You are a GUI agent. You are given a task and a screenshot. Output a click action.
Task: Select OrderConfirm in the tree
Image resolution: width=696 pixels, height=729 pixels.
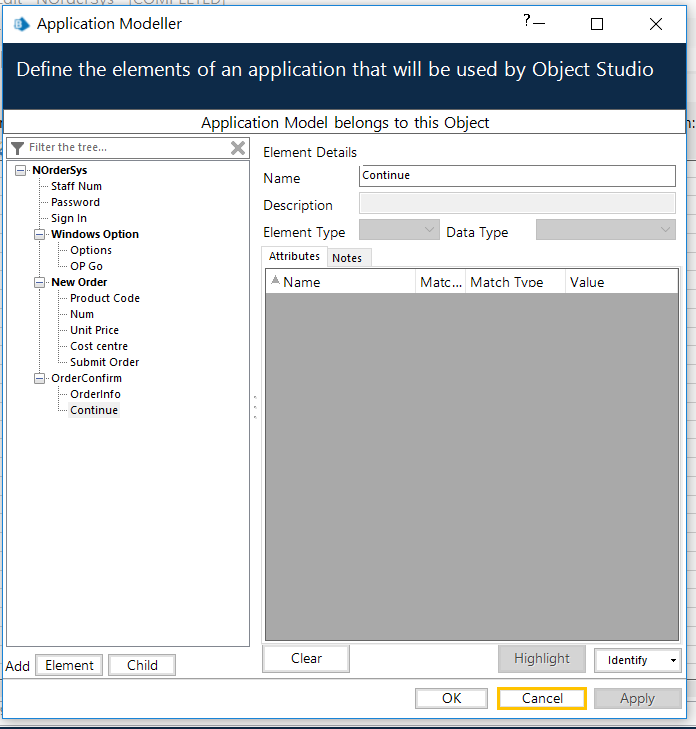click(x=86, y=378)
